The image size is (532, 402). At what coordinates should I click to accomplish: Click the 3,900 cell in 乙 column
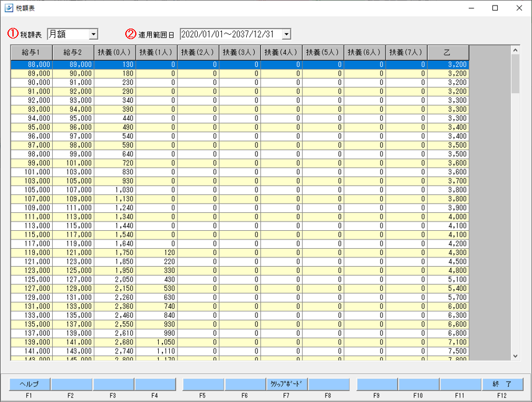pyautogui.click(x=448, y=208)
